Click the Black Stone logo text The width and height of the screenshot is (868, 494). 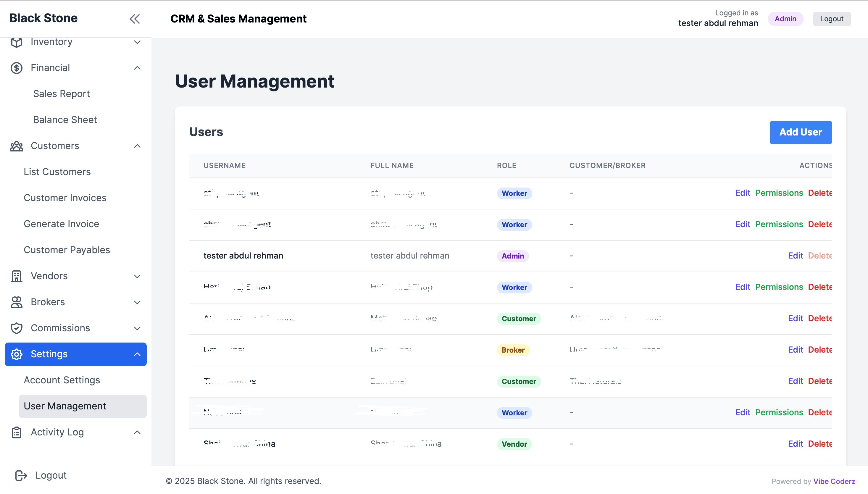pyautogui.click(x=43, y=18)
